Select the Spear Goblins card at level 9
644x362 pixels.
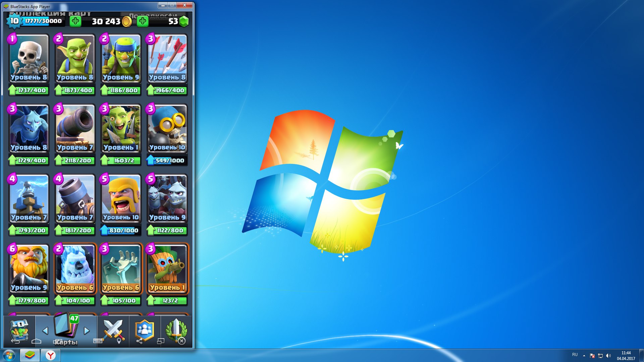pos(121,59)
